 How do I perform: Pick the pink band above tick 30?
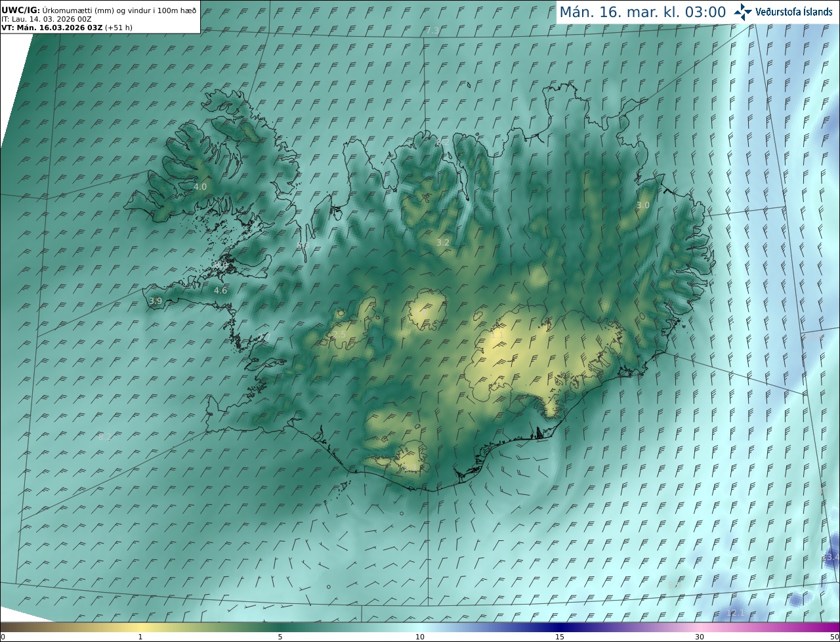(x=700, y=627)
